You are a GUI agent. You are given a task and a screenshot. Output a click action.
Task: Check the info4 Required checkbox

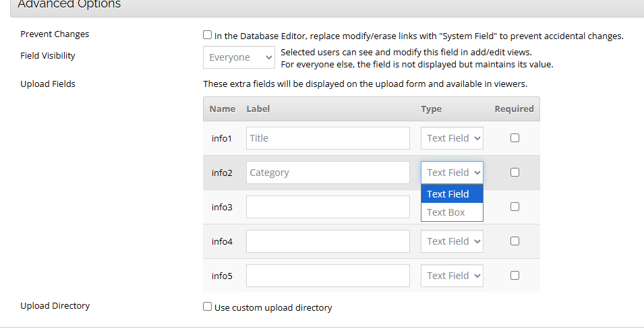pyautogui.click(x=515, y=241)
